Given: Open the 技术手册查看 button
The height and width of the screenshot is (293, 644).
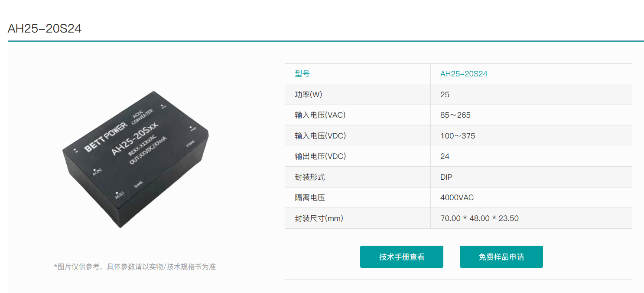Looking at the screenshot, I should click(x=401, y=257).
